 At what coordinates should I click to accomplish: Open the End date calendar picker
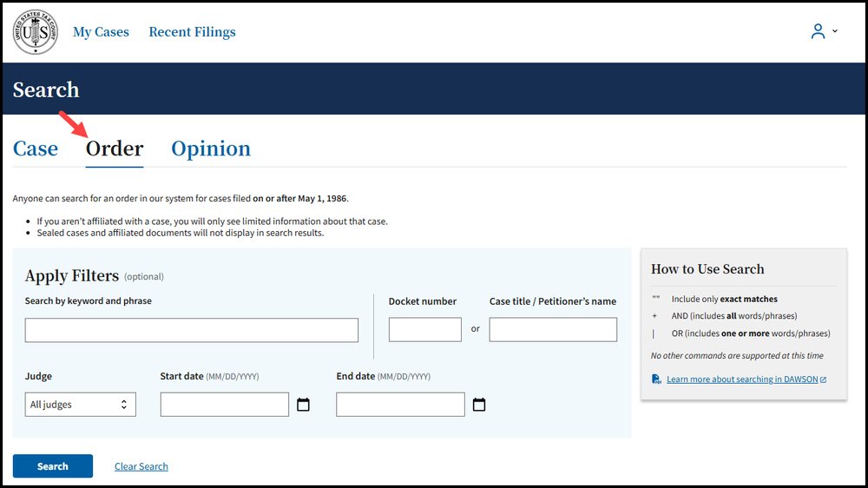point(479,405)
